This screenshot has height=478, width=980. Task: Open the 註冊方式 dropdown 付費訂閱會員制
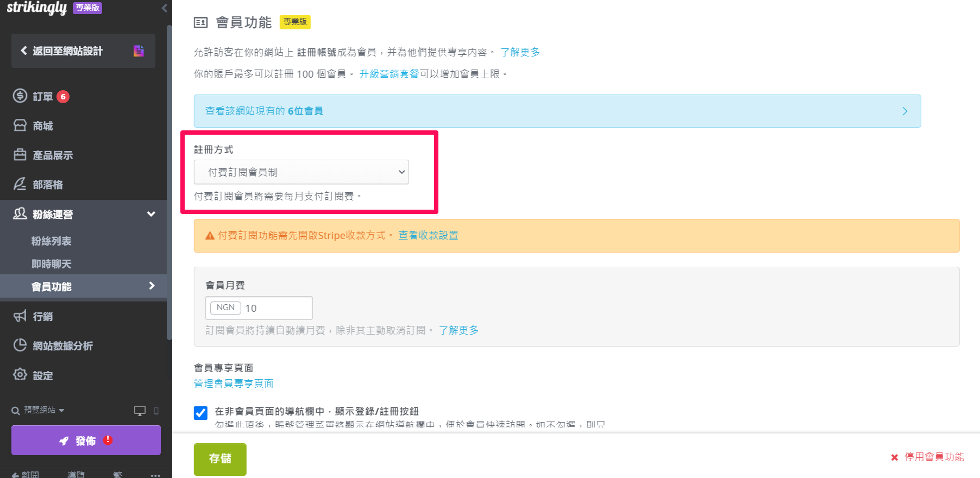coord(301,172)
